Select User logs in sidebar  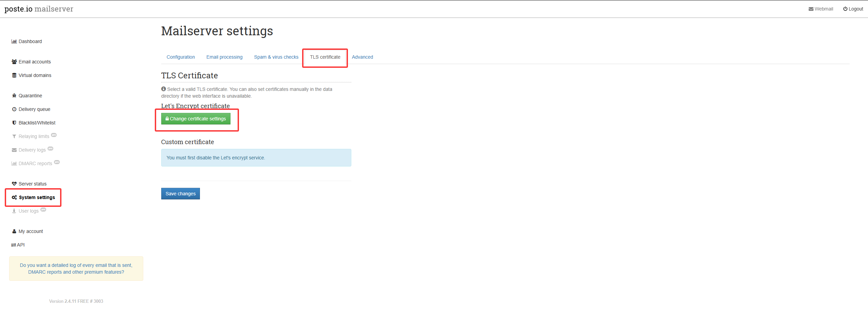coord(29,211)
